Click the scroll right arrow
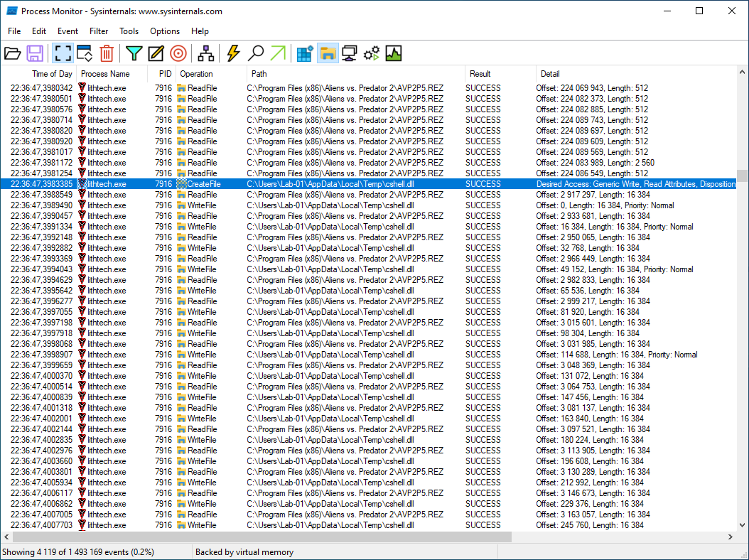Screen dimensions: 749x560 click(x=731, y=537)
